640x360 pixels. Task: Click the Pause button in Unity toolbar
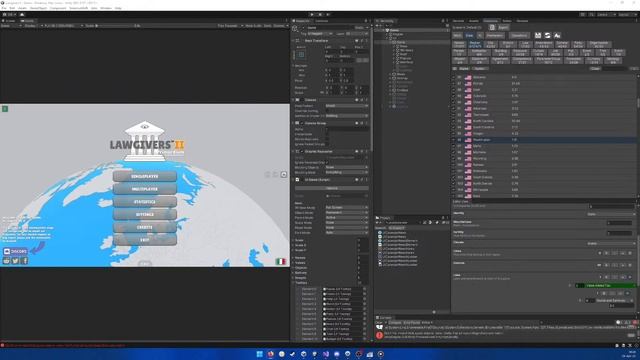coord(320,15)
